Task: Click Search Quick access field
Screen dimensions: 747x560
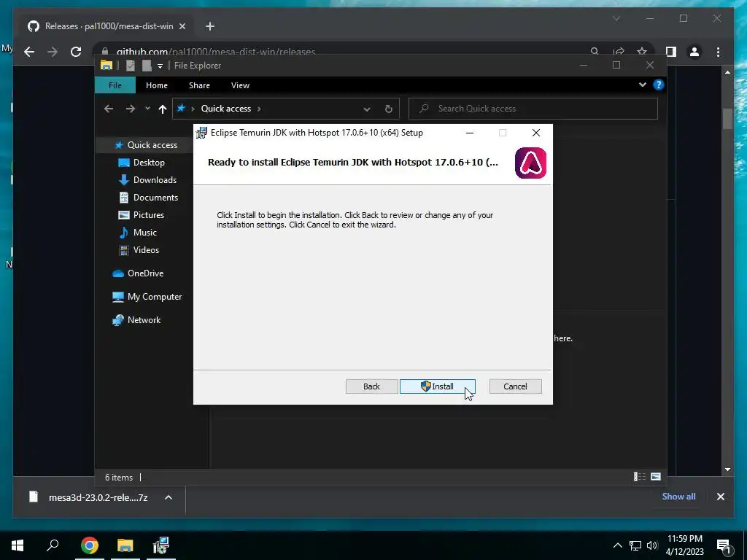Action: (533, 109)
